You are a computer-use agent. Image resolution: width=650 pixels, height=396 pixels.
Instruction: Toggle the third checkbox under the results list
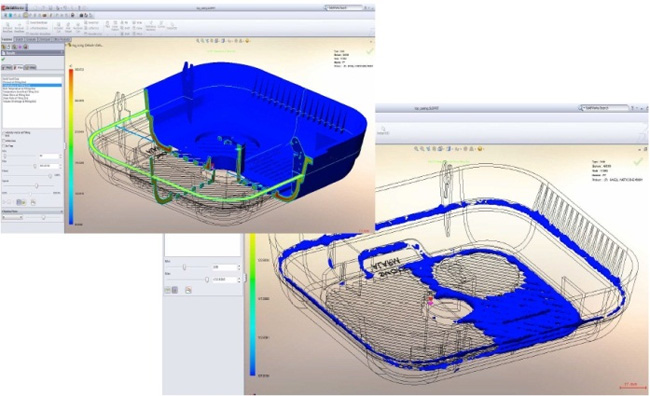[4, 146]
